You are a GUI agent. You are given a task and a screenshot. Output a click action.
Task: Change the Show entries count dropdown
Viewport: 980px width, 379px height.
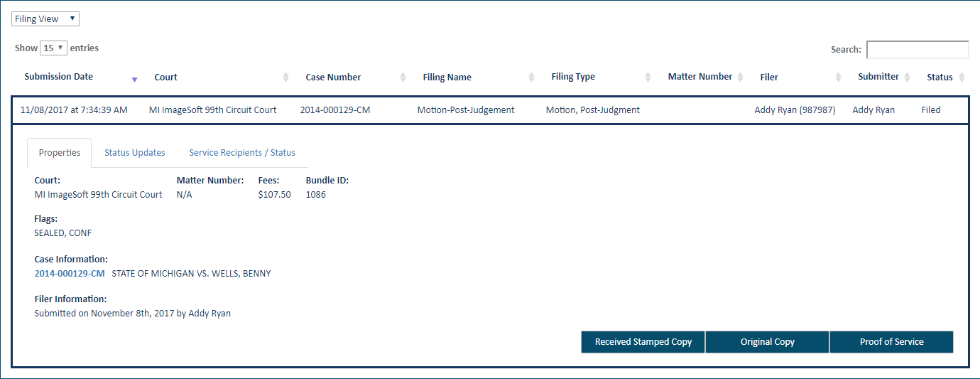[53, 48]
